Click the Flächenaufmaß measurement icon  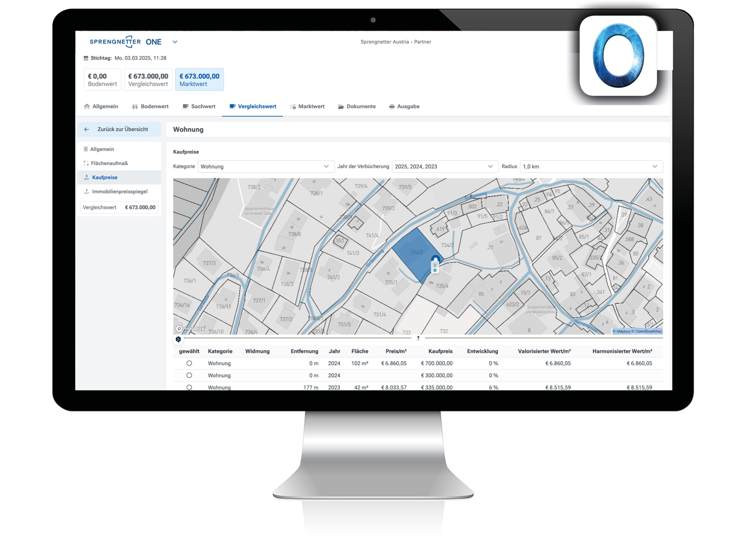pyautogui.click(x=86, y=163)
